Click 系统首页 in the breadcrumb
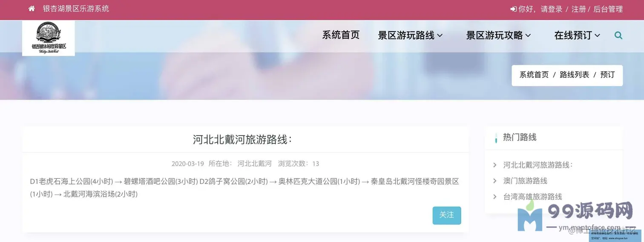This screenshot has height=242, width=644. 534,75
